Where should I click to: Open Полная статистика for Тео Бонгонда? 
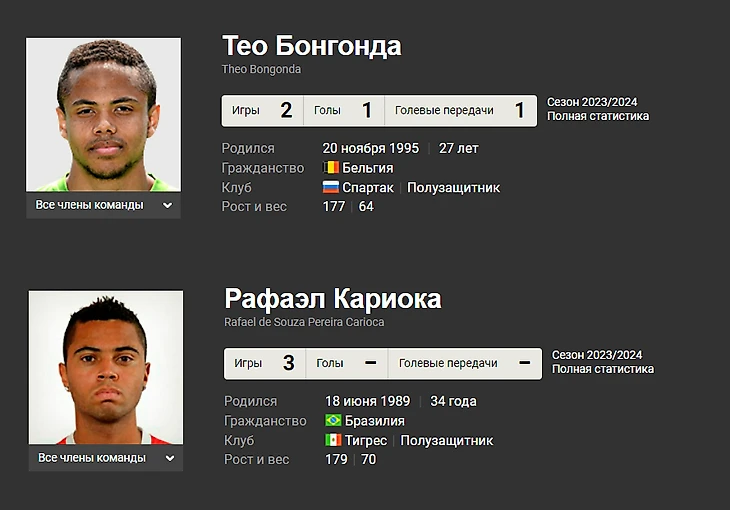[x=598, y=116]
